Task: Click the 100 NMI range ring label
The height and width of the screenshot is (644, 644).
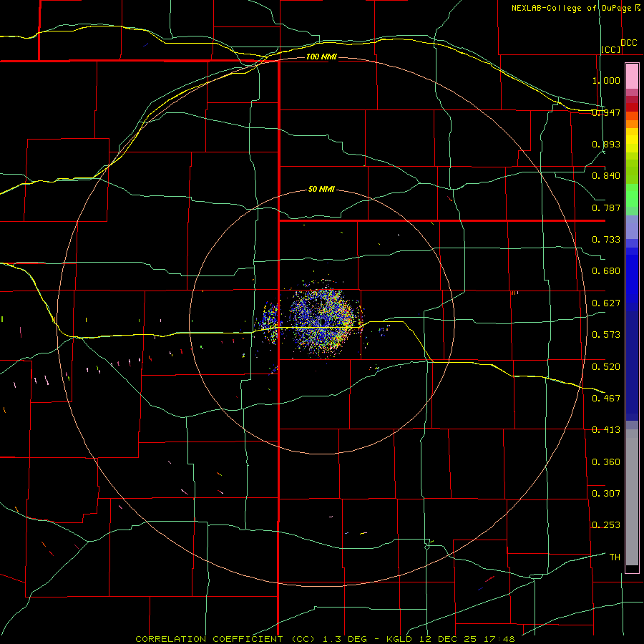Action: coord(321,57)
